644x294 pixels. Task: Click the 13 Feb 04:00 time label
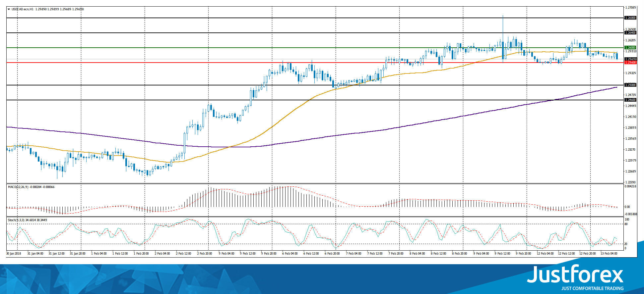tap(609, 254)
